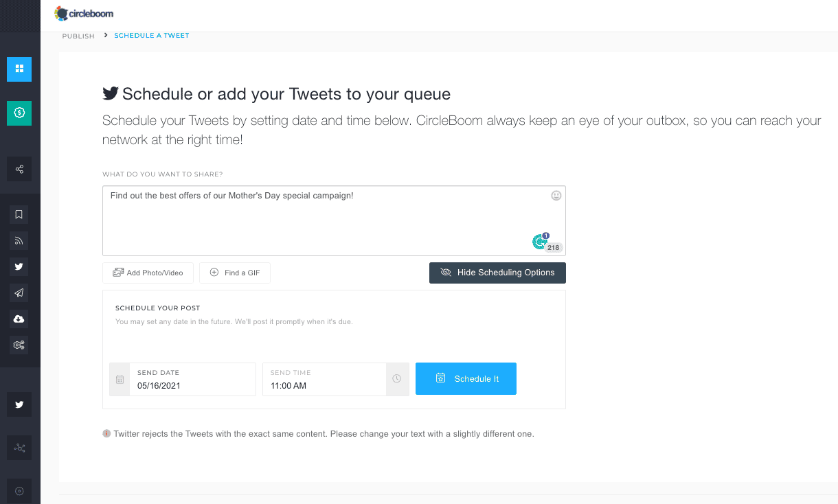Open the emoji picker in tweet box

pyautogui.click(x=556, y=196)
